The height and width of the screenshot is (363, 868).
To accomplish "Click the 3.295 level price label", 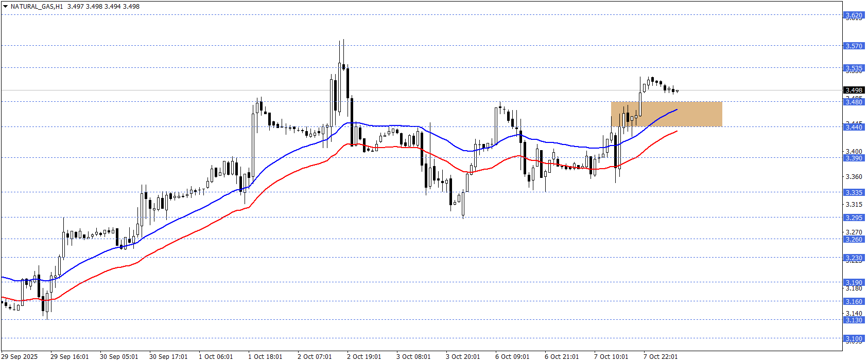I will point(854,218).
